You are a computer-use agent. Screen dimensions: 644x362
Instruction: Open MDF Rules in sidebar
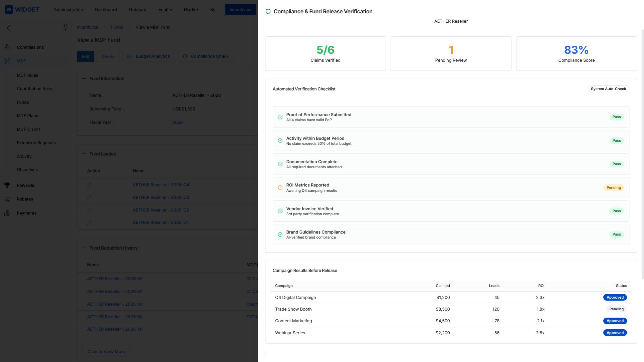click(27, 75)
